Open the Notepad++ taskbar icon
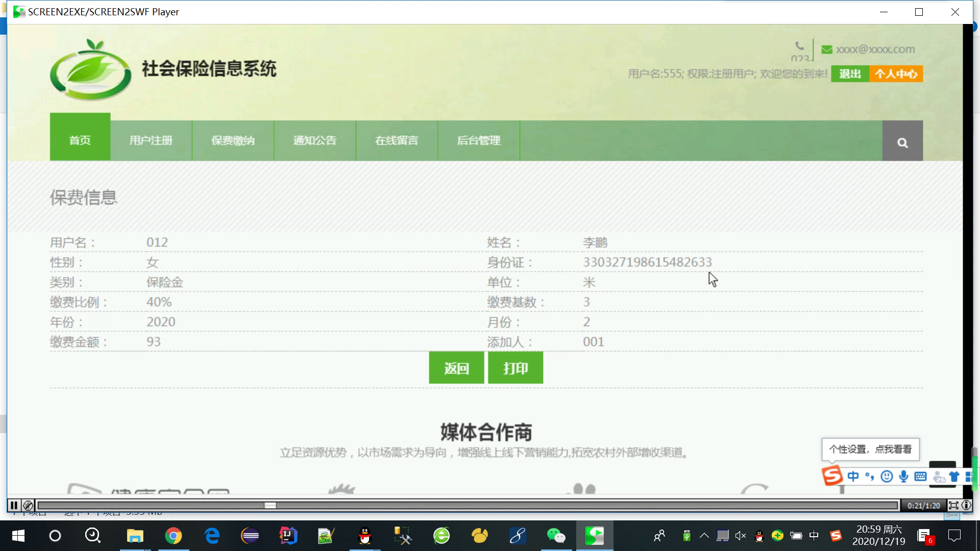Viewport: 980px width, 551px height. click(x=326, y=536)
